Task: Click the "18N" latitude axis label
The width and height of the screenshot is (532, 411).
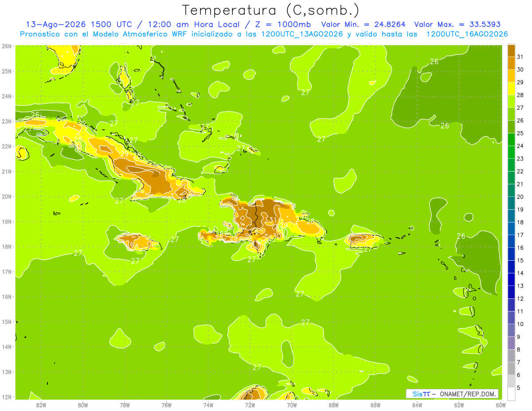Action: (7, 247)
